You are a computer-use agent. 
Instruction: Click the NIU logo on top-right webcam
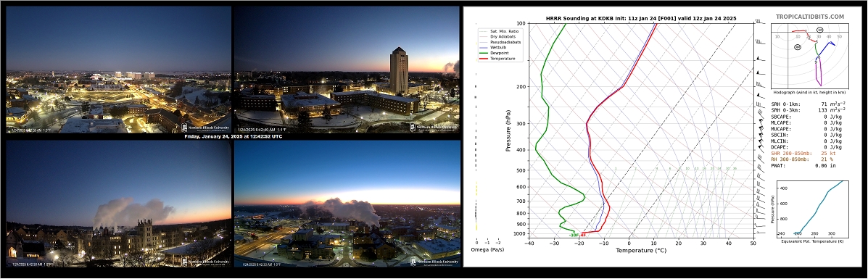pos(434,127)
